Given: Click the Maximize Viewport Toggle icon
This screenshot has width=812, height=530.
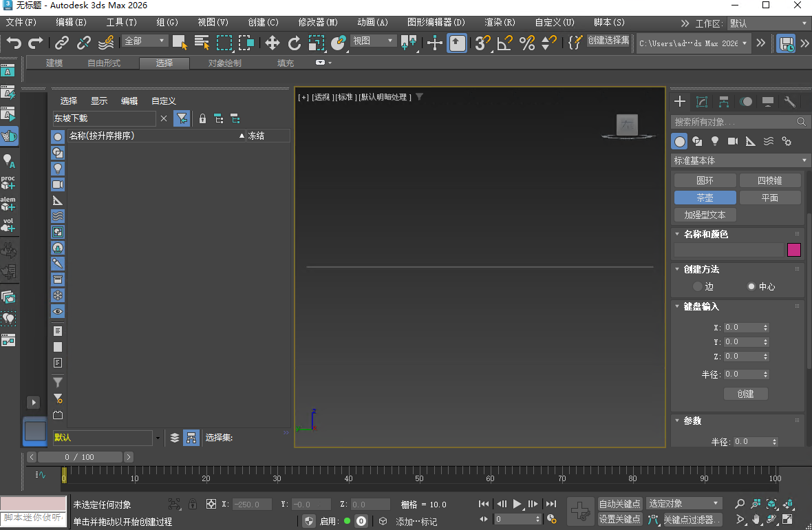Looking at the screenshot, I should (x=788, y=520).
